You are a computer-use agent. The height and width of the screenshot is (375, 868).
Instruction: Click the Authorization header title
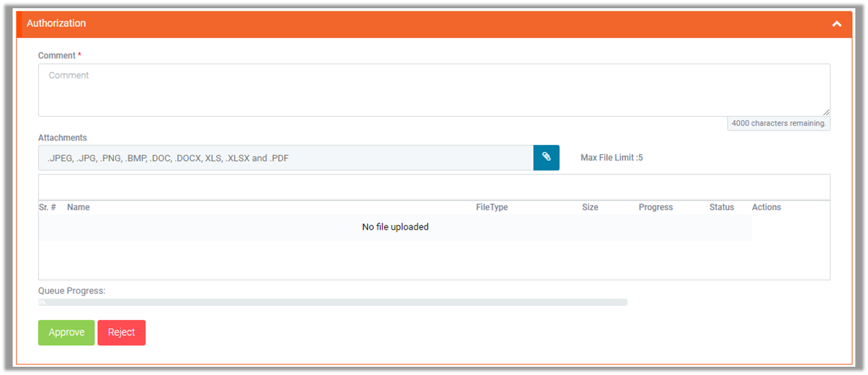(x=56, y=23)
